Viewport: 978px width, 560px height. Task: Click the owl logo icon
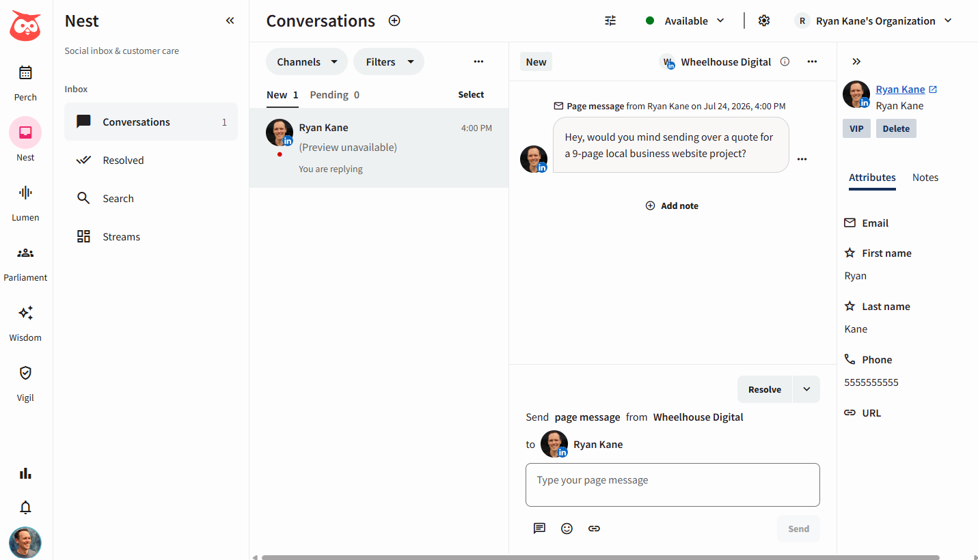(x=25, y=26)
